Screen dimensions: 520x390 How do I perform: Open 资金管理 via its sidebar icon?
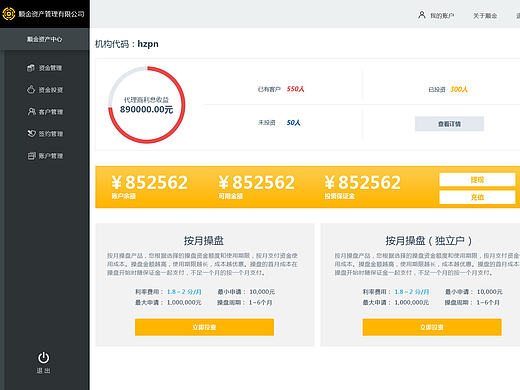click(x=31, y=68)
